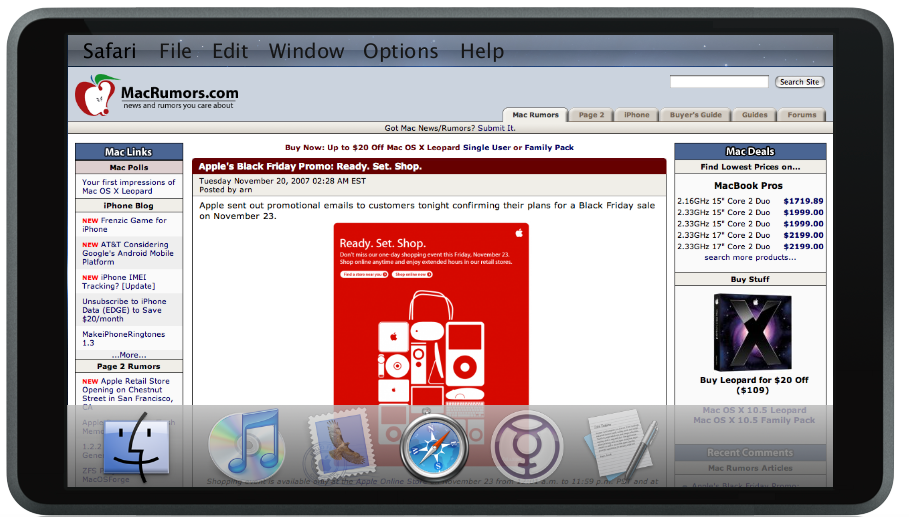Click the Buy Stuff heading
The width and height of the screenshot is (913, 517).
750,279
